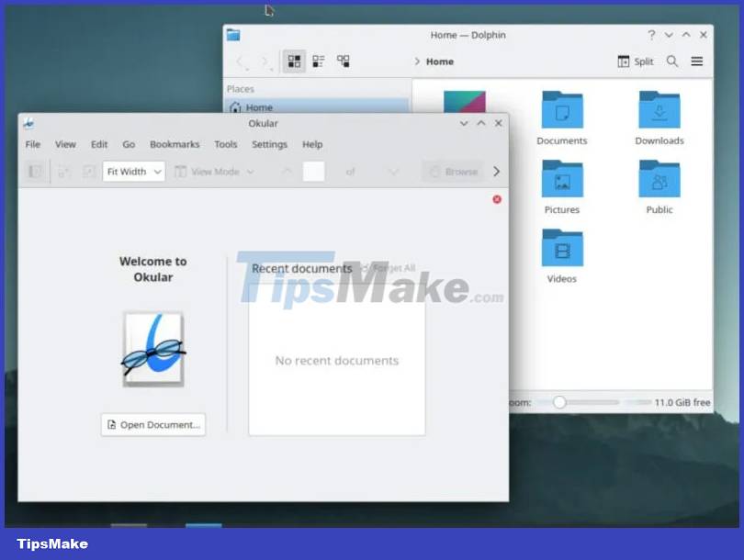Click the page number input field in Okular
744x560 pixels.
313,171
